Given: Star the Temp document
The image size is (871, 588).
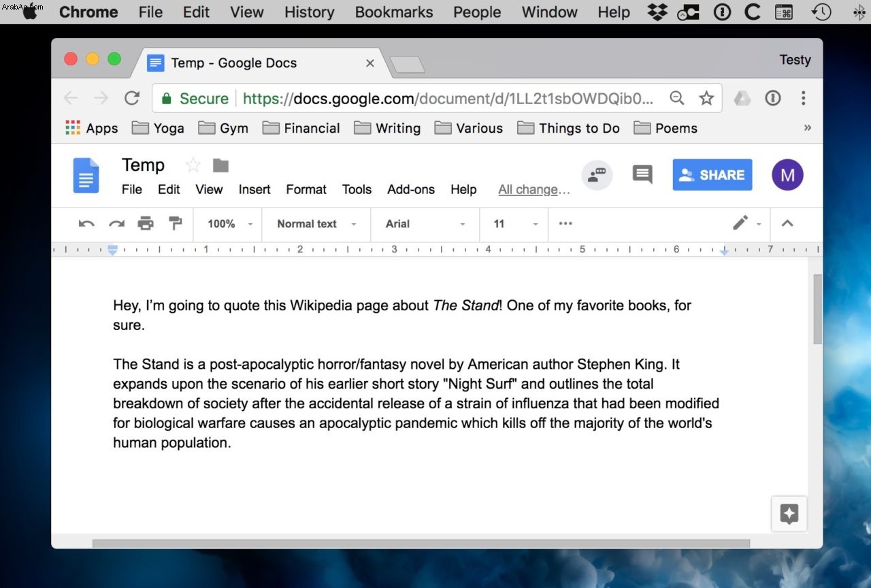Looking at the screenshot, I should 193,165.
